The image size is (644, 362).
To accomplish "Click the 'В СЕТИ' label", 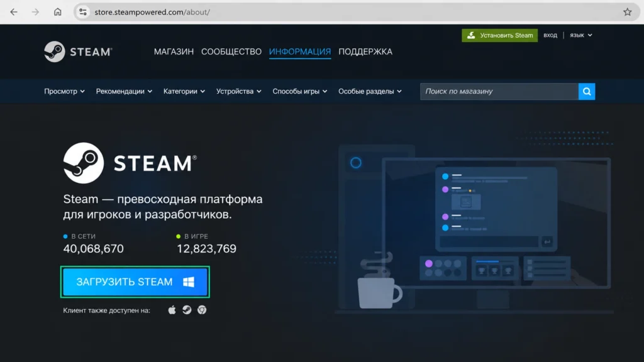I will 84,236.
